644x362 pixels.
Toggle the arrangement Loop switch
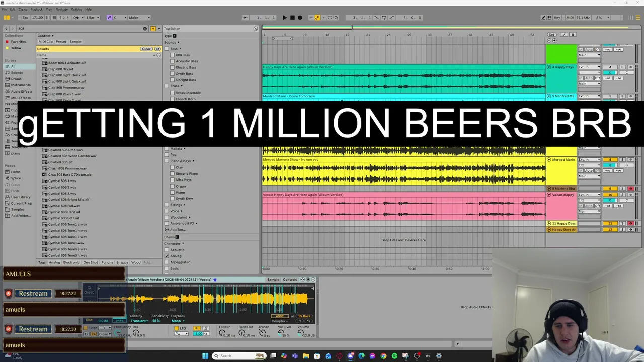click(384, 18)
